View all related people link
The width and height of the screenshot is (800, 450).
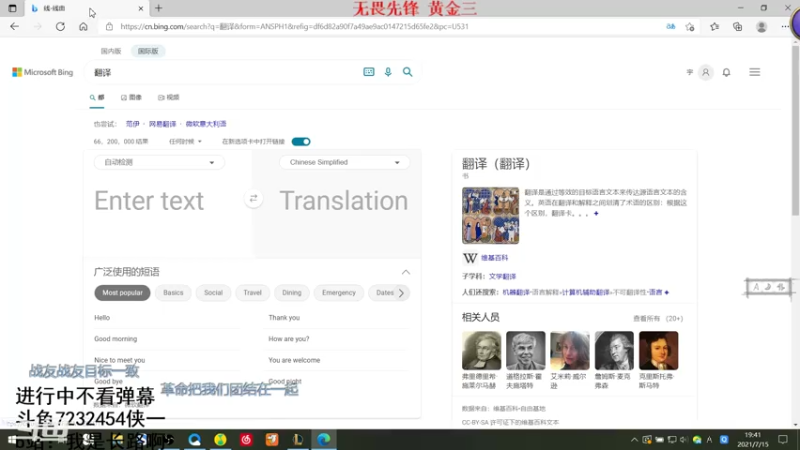[658, 318]
